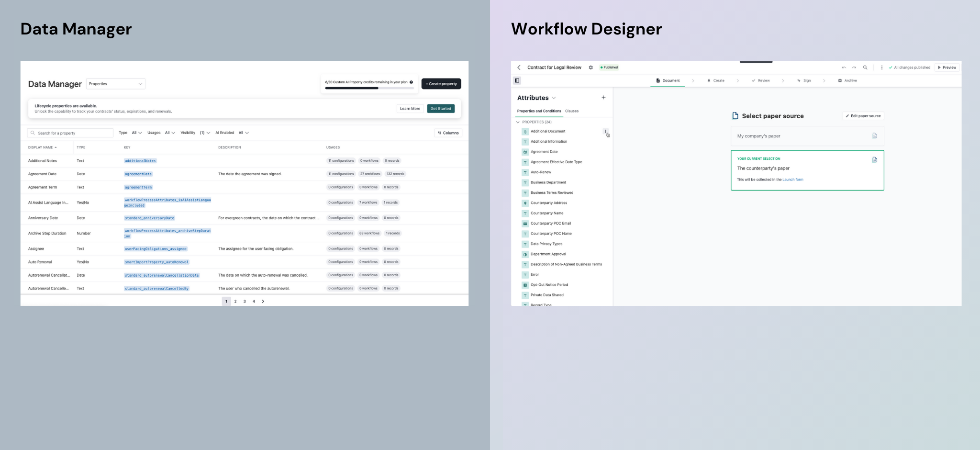Open the Properties dropdown in Data Manager
The height and width of the screenshot is (450, 980).
coord(115,84)
